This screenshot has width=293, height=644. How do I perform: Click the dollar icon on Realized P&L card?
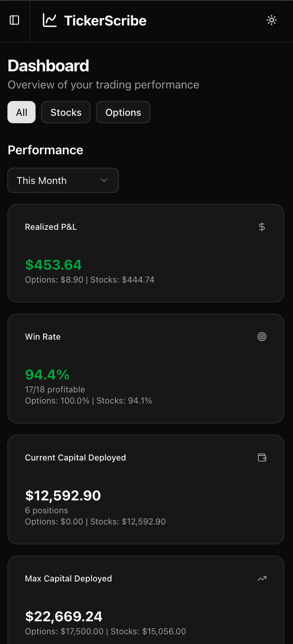[261, 227]
